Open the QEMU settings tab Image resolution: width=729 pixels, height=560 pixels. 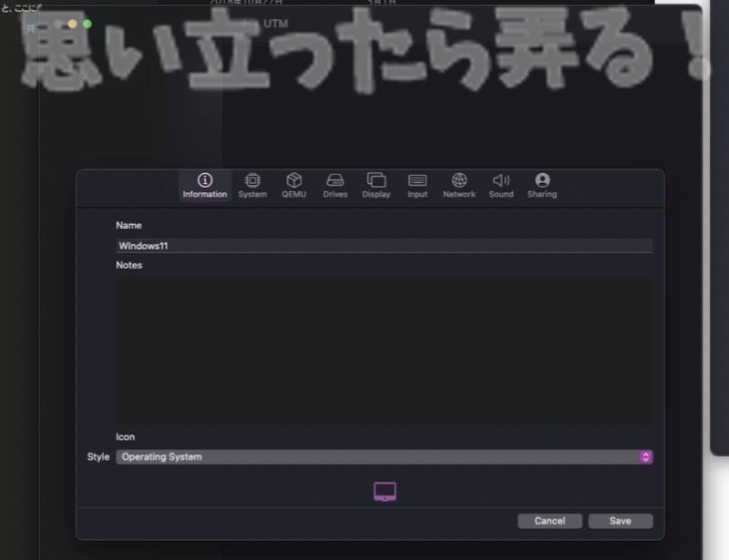point(293,186)
